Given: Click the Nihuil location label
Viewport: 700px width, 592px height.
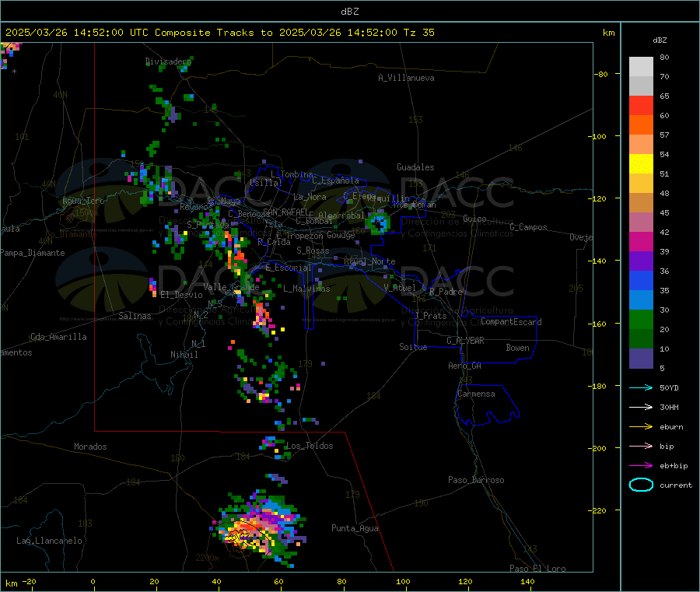Looking at the screenshot, I should [184, 355].
